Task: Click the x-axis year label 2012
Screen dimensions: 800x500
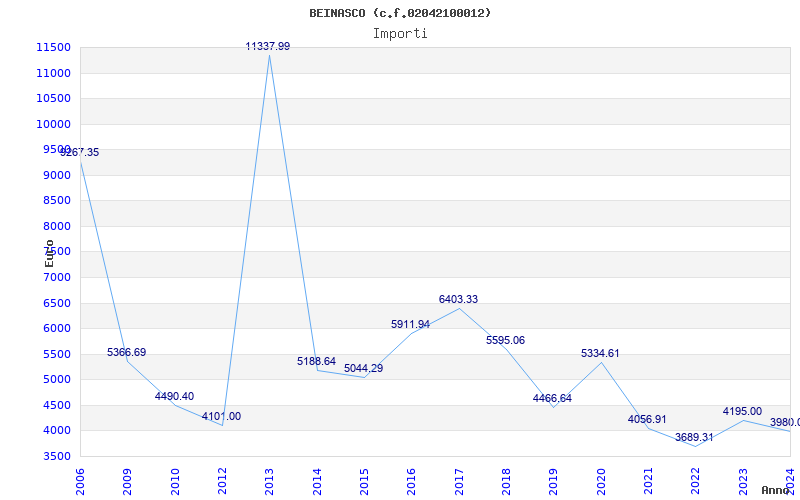Action: [222, 482]
